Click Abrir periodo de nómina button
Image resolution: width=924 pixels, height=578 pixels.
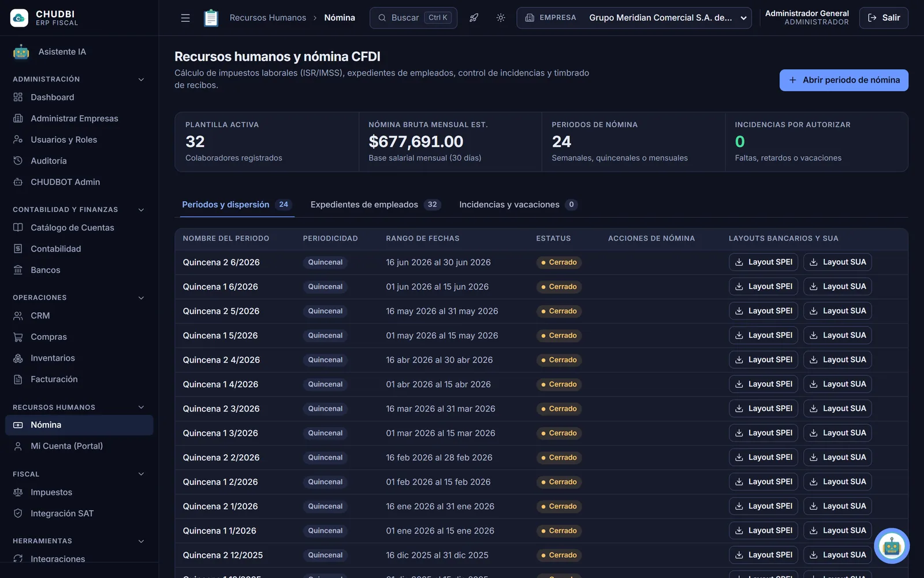pos(844,80)
